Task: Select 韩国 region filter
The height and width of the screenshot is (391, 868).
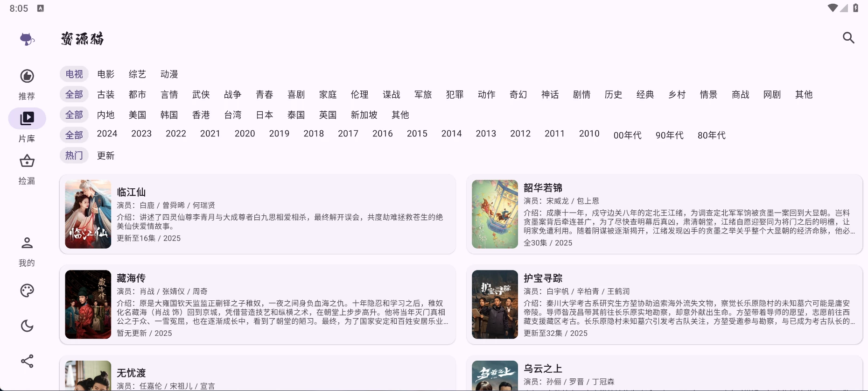Action: pyautogui.click(x=169, y=115)
